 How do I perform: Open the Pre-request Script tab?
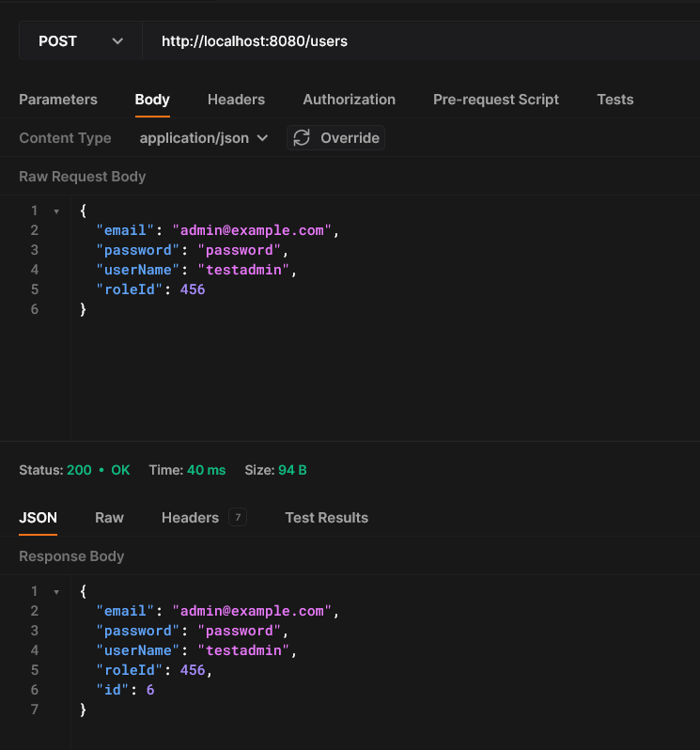495,100
